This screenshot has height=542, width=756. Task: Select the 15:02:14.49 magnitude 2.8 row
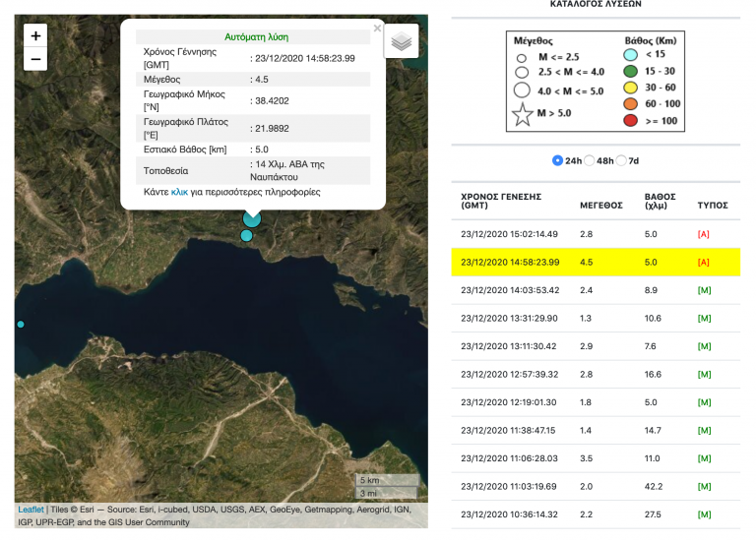click(596, 234)
